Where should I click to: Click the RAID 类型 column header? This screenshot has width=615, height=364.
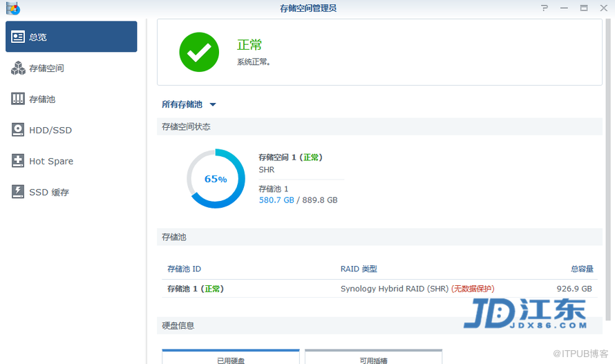click(x=359, y=269)
